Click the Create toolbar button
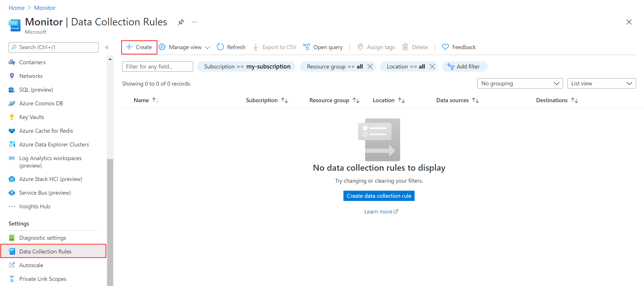The height and width of the screenshot is (286, 644). point(139,47)
